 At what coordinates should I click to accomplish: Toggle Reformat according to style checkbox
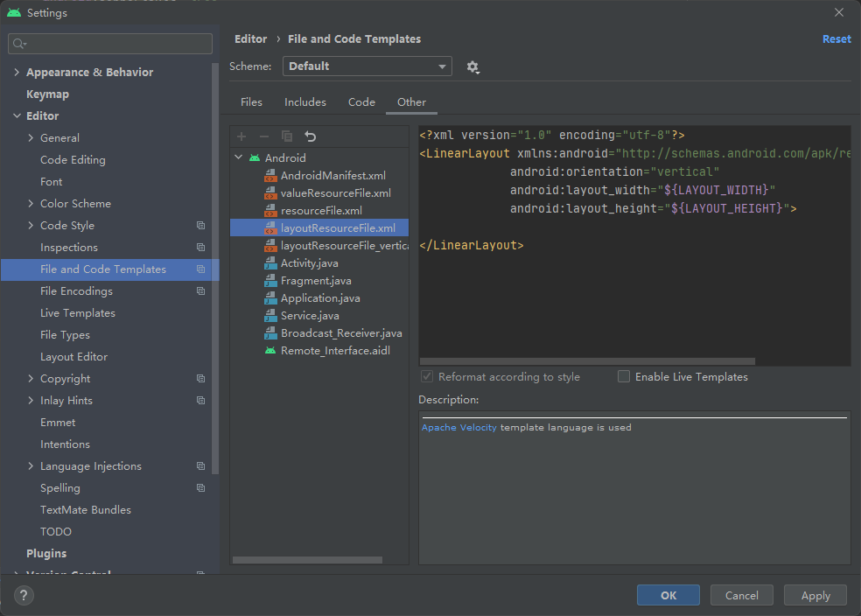point(427,377)
